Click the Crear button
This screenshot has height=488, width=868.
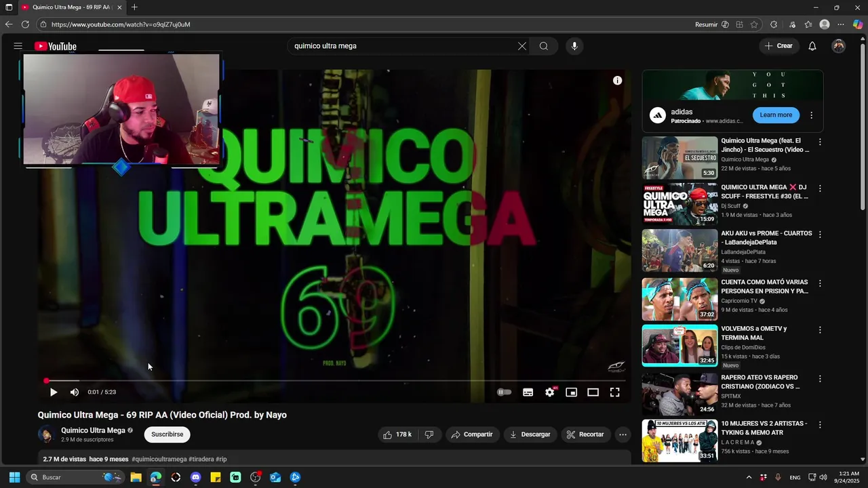(778, 46)
